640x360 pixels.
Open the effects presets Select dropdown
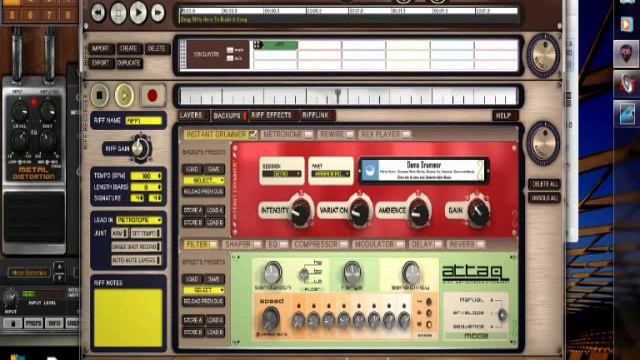204,290
